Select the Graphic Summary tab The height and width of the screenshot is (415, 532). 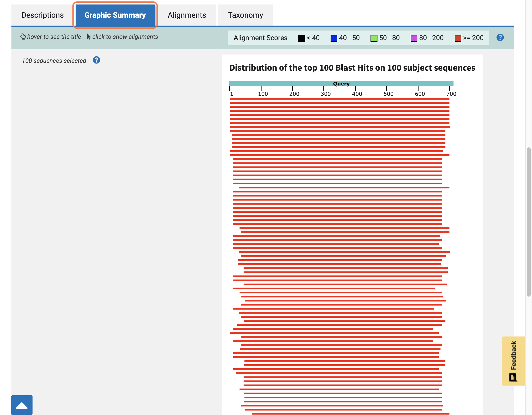[115, 15]
